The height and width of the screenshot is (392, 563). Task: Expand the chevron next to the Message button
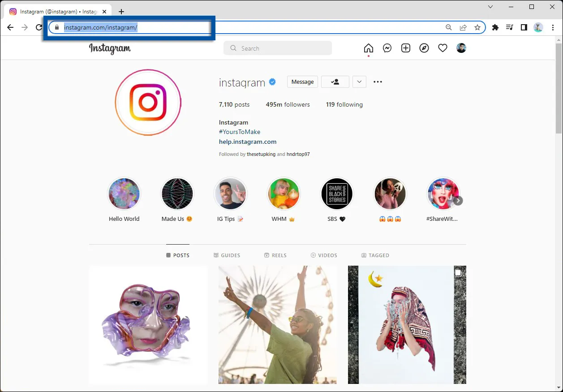tap(359, 82)
